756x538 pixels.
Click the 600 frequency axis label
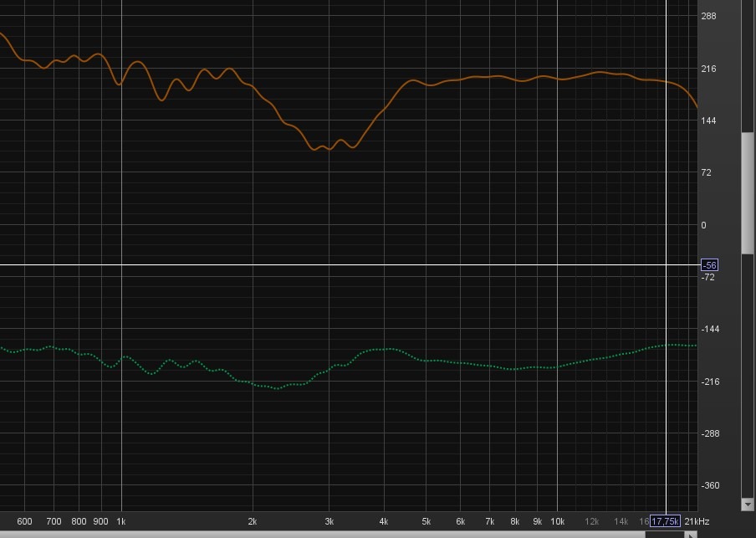click(24, 521)
